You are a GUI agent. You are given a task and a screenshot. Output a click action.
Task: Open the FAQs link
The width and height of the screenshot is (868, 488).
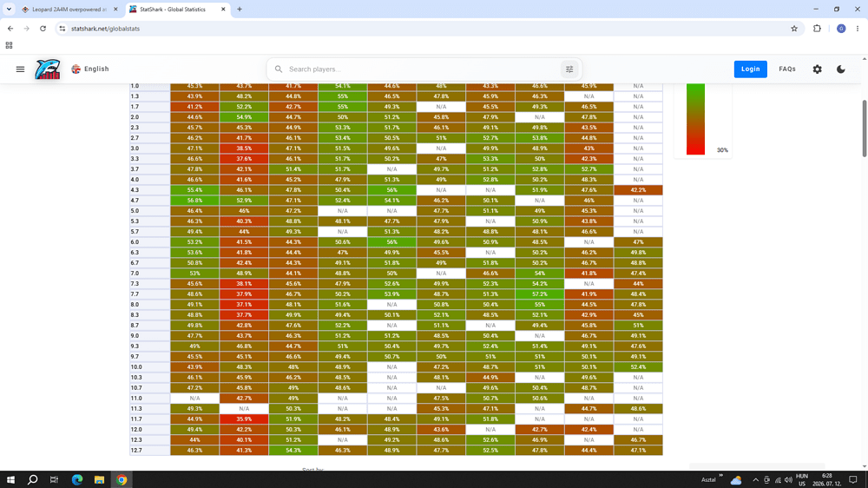pyautogui.click(x=787, y=69)
